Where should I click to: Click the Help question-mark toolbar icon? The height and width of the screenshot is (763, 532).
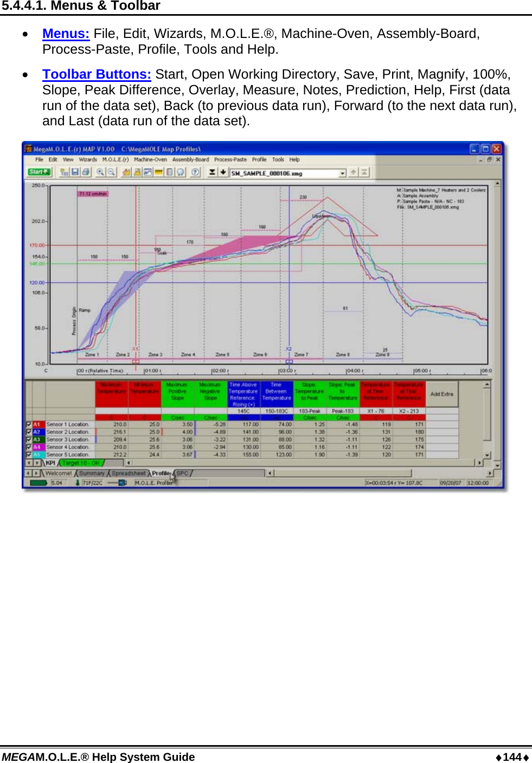(195, 172)
